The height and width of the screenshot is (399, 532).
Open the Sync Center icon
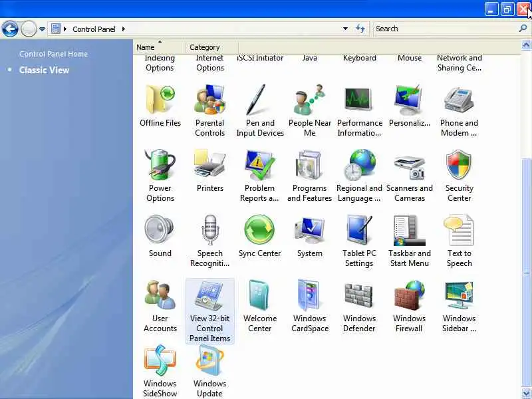259,229
